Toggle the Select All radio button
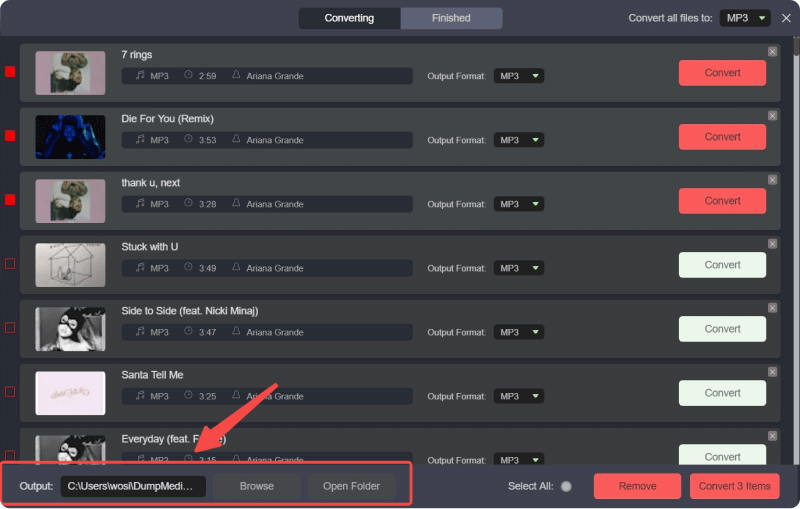Screen dimensions: 800x509 tap(566, 487)
